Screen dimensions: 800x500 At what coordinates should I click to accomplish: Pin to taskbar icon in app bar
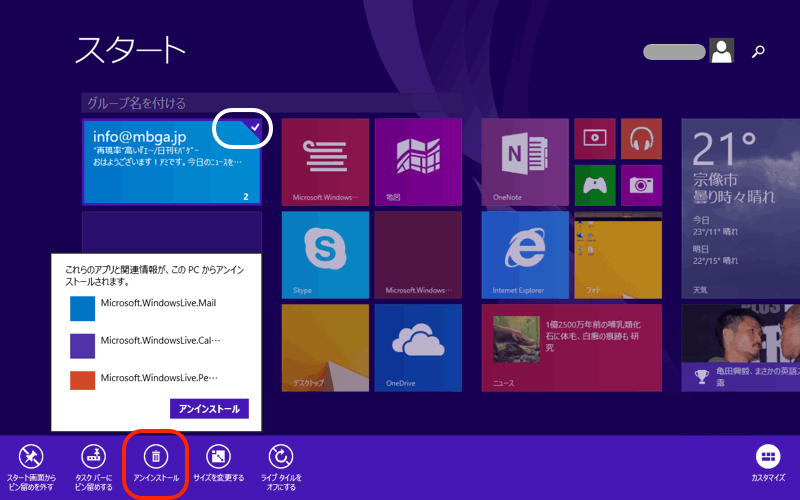(93, 457)
